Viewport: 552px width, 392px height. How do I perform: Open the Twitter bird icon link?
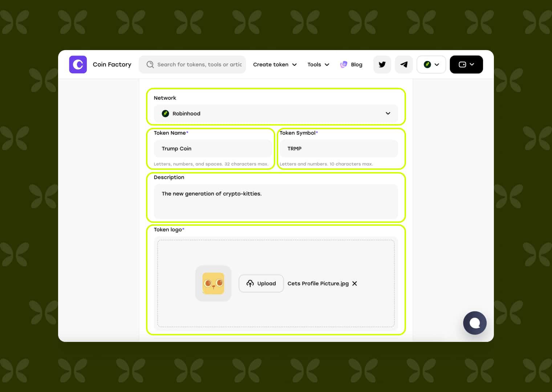382,65
